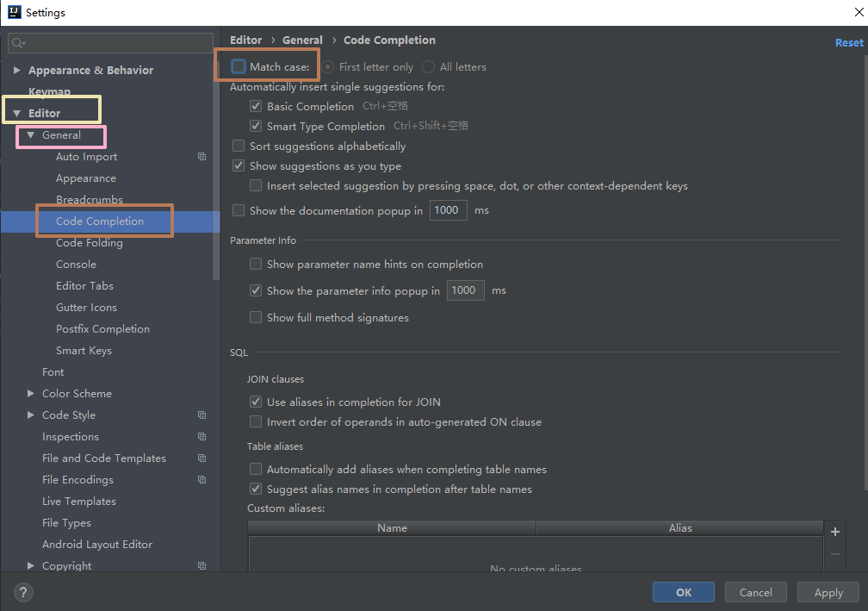Screen dimensions: 868x611
Task: Click the settings search field
Action: (x=111, y=43)
